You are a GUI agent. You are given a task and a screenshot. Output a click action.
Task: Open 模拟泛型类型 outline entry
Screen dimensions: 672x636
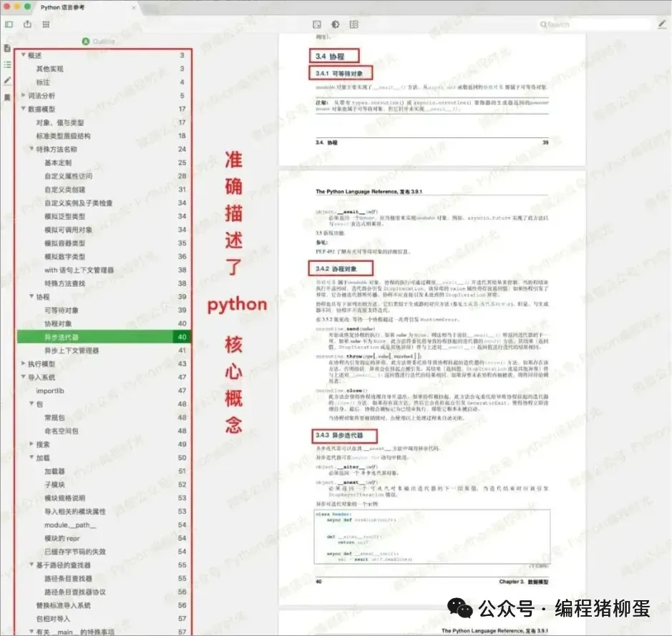[64, 216]
